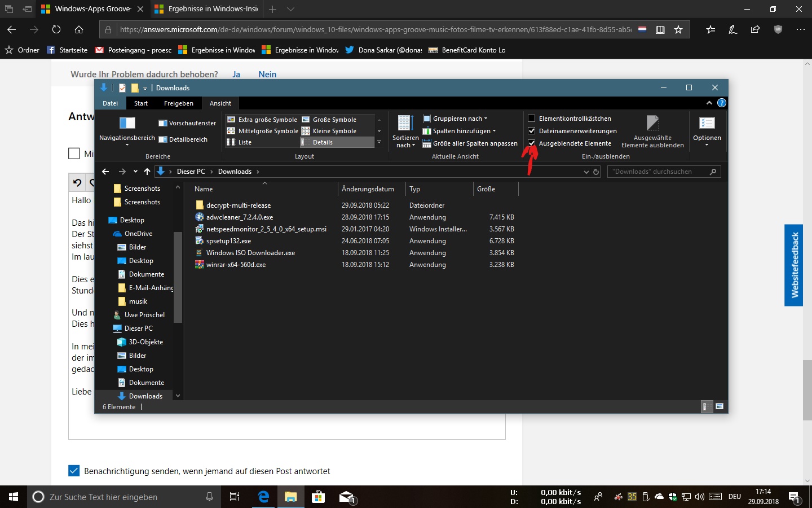Click Dieser PC in the address path
This screenshot has height=508, width=812.
coord(191,172)
